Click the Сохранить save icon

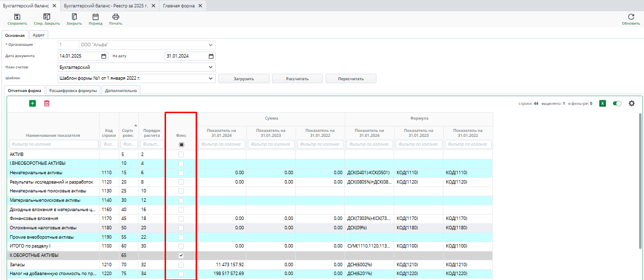17,17
